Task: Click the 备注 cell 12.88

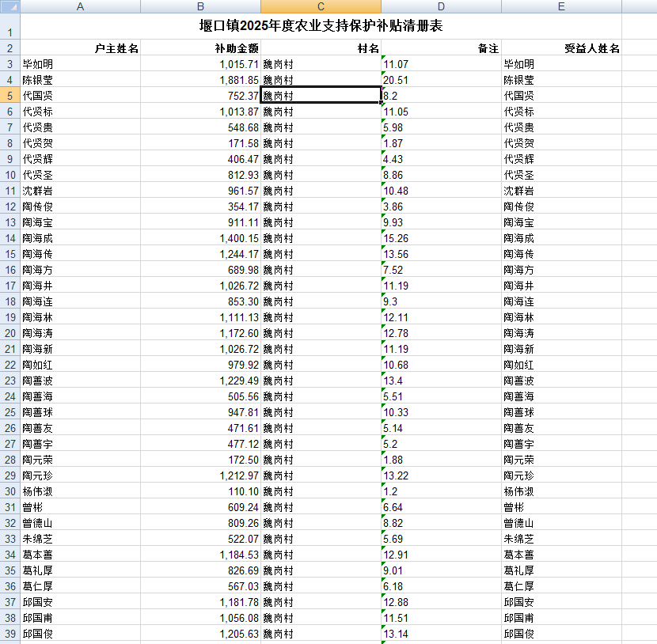Action: [x=441, y=602]
